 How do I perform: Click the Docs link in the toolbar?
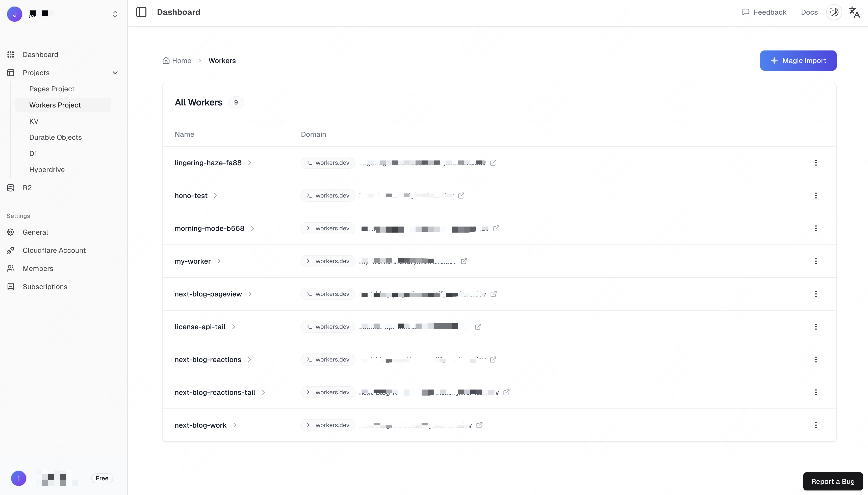coord(809,12)
